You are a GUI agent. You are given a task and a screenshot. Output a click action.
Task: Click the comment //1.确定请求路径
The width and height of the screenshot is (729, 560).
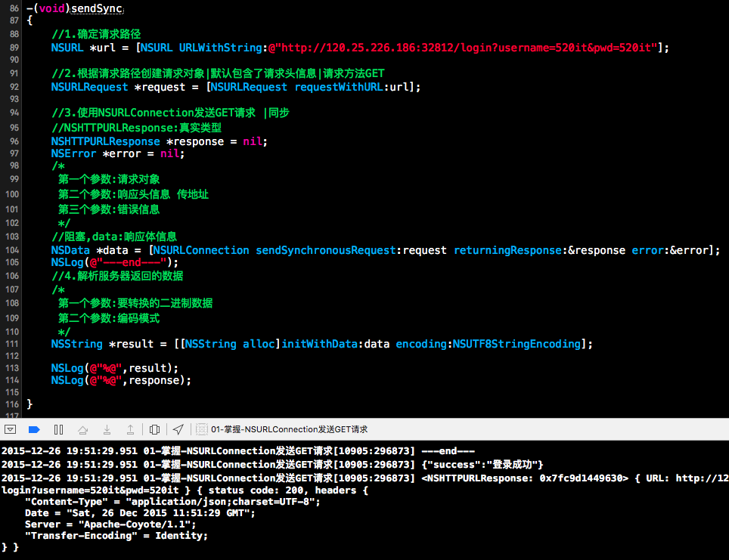[x=96, y=34]
